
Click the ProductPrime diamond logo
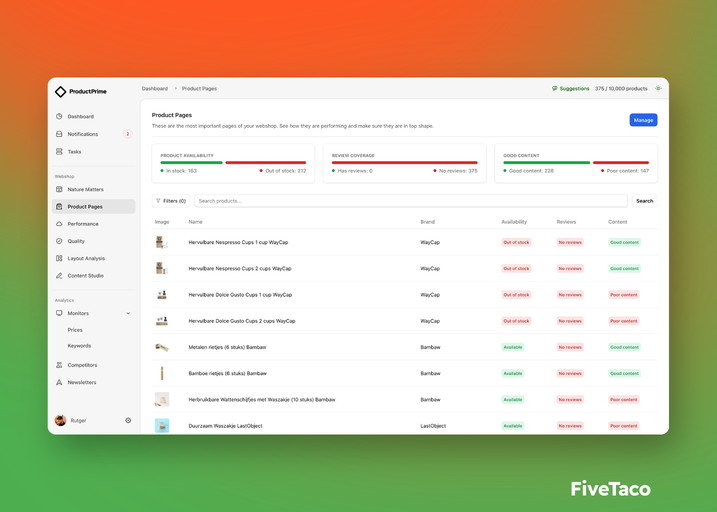[60, 91]
